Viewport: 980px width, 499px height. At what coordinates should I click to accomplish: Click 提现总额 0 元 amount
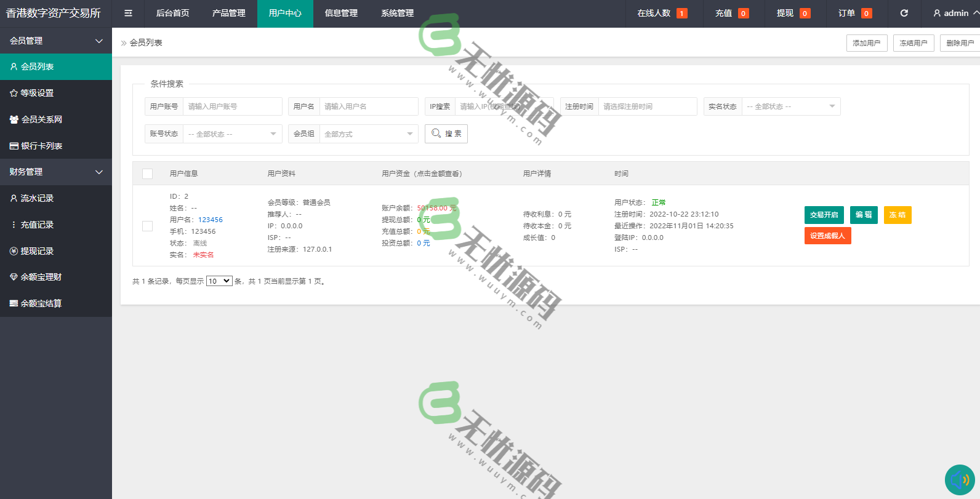pyautogui.click(x=424, y=220)
